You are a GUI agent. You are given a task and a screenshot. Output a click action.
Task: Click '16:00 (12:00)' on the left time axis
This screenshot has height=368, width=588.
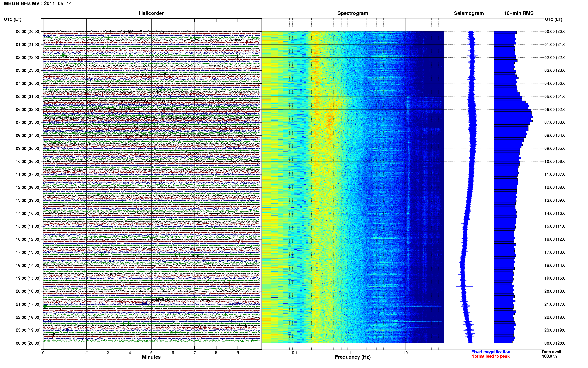click(x=28, y=239)
